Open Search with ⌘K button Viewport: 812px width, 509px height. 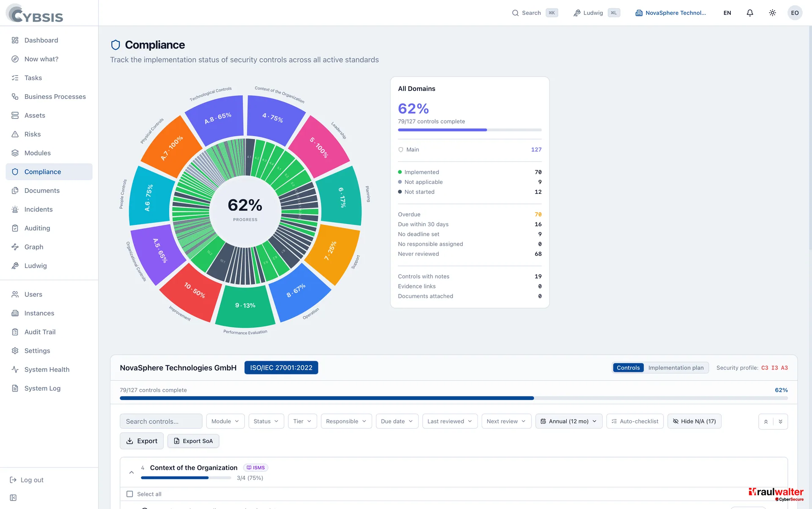tap(535, 13)
